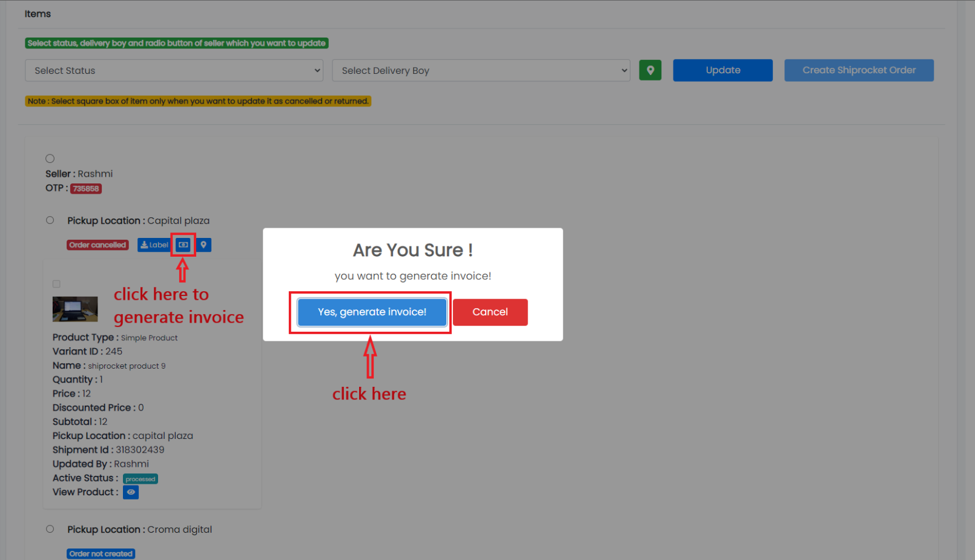Select the Pickup Location Capital plaza radio button
This screenshot has width=975, height=560.
tap(50, 220)
